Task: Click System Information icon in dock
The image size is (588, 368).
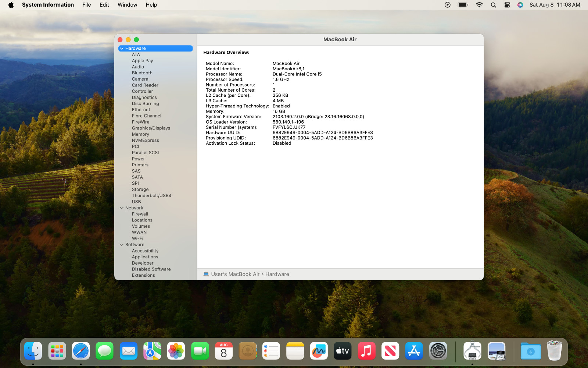Action: (x=472, y=351)
